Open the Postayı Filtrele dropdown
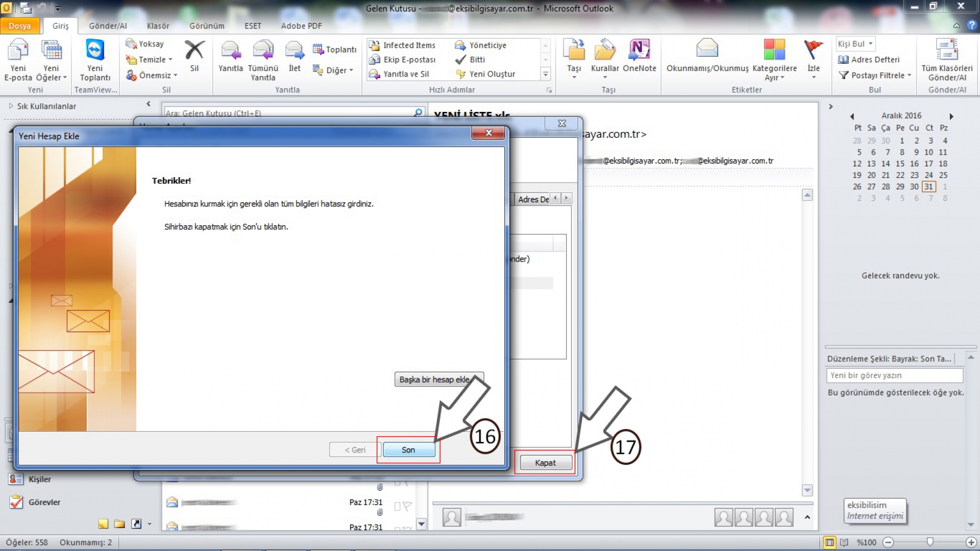This screenshot has height=551, width=980. pyautogui.click(x=875, y=76)
